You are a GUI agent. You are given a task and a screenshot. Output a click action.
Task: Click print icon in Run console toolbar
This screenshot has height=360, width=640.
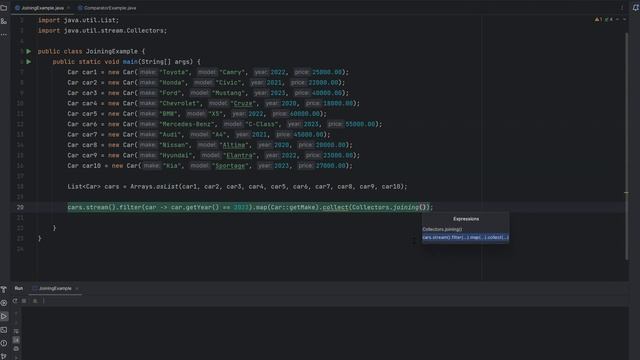point(16,349)
